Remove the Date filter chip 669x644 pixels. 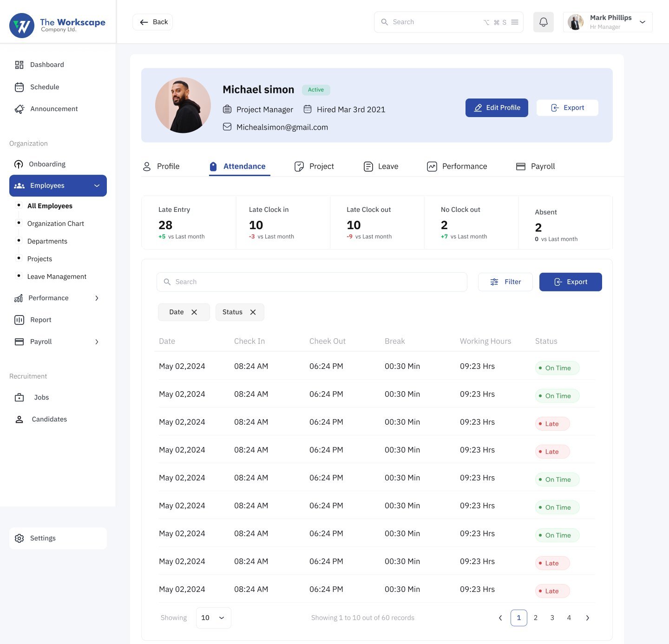click(x=194, y=312)
